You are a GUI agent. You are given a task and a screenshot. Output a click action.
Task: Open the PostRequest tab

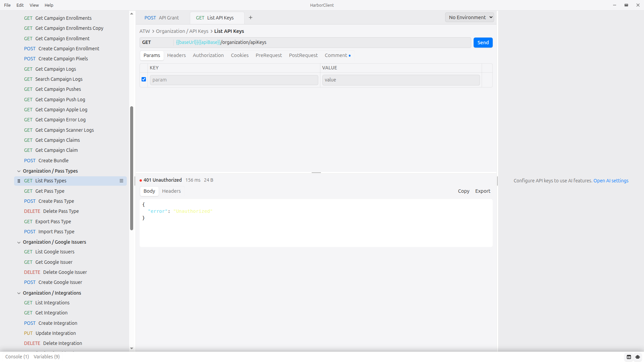303,55
